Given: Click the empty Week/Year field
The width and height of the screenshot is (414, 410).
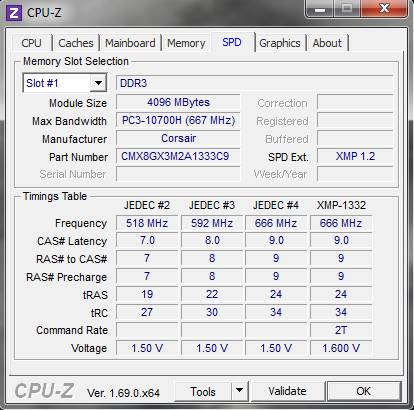Looking at the screenshot, I should click(355, 174).
